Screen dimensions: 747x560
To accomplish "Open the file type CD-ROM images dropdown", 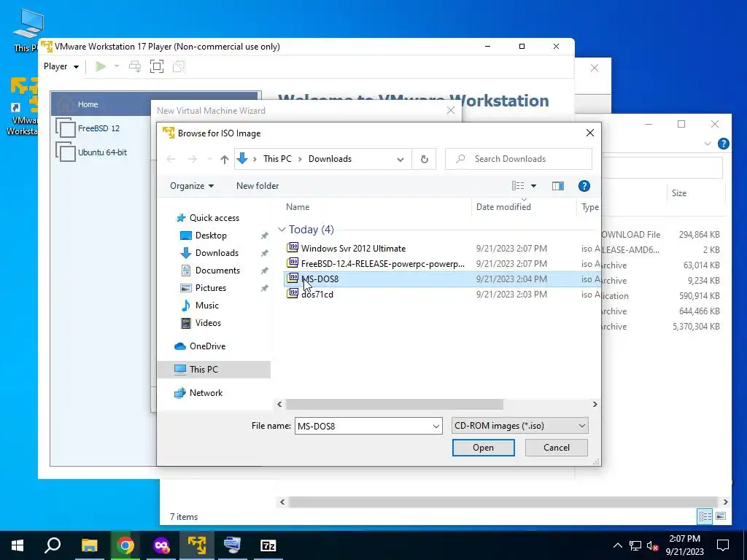I will coord(519,426).
